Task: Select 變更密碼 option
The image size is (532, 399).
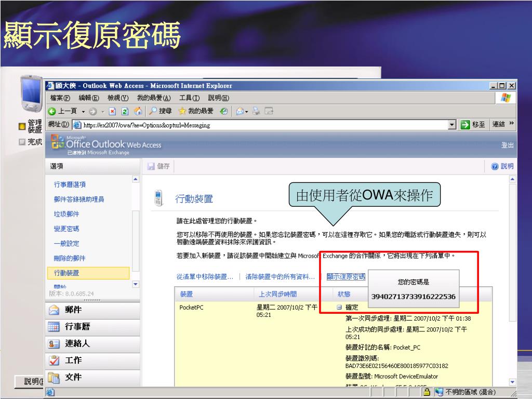Action: tap(66, 229)
